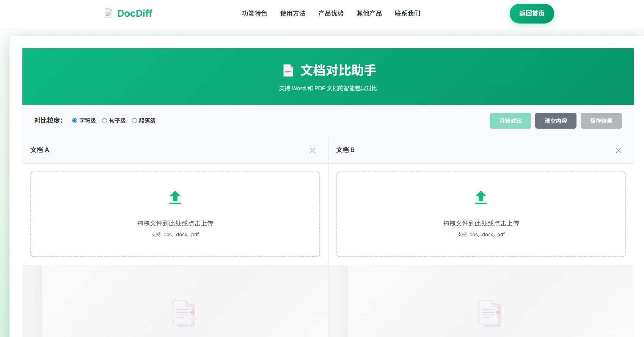Viewport: 644px width, 337px height.
Task: Click the 返回首页 button
Action: coord(532,14)
